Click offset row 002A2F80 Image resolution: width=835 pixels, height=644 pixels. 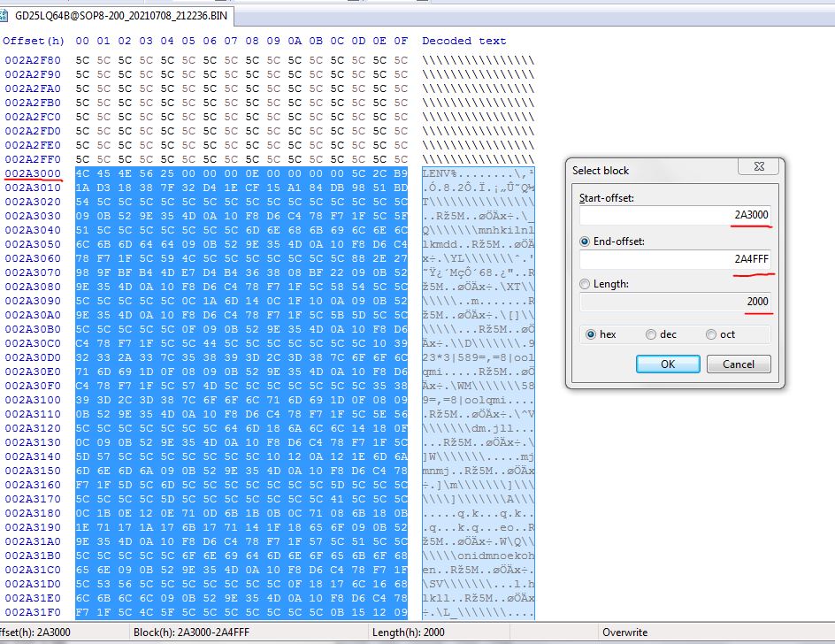33,60
